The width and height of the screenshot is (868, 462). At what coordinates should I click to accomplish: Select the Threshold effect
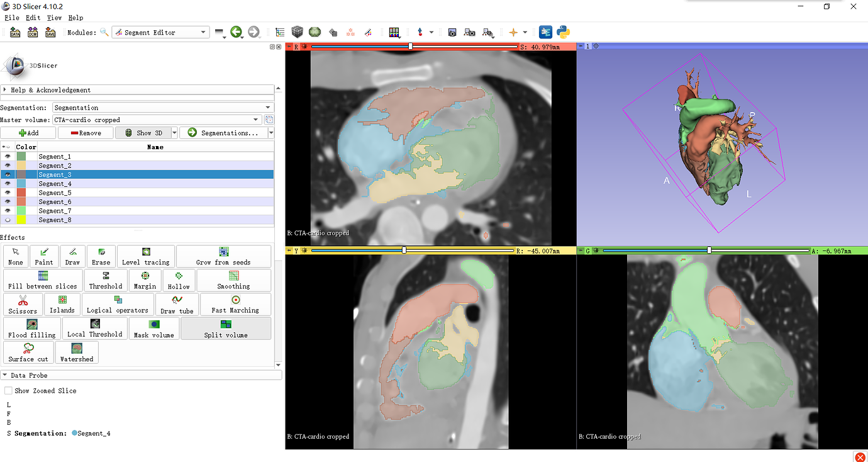(106, 280)
